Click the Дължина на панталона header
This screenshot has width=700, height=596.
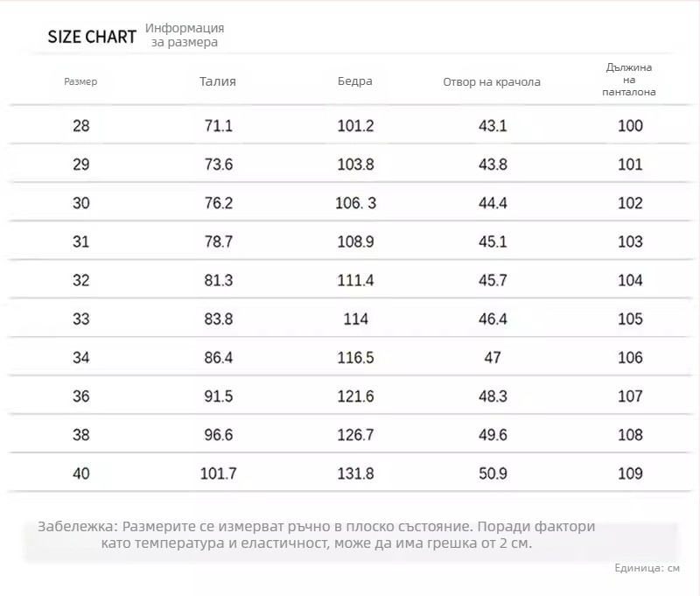629,80
